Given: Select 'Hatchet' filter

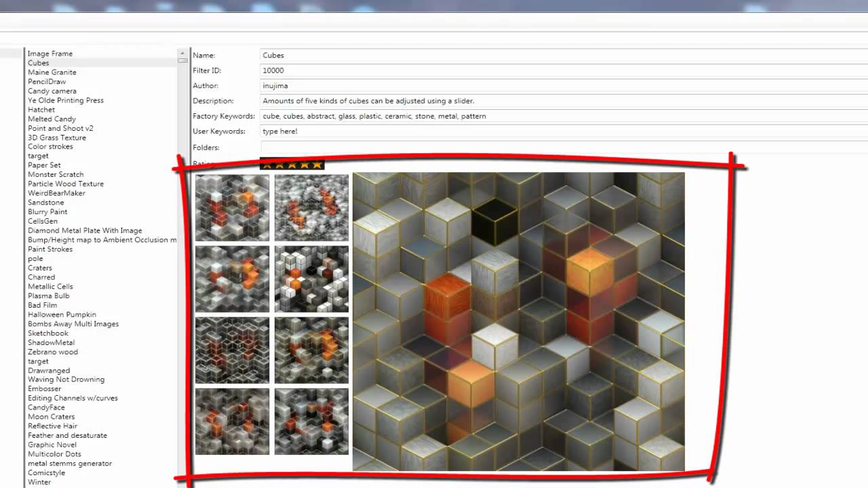Looking at the screenshot, I should pos(41,110).
